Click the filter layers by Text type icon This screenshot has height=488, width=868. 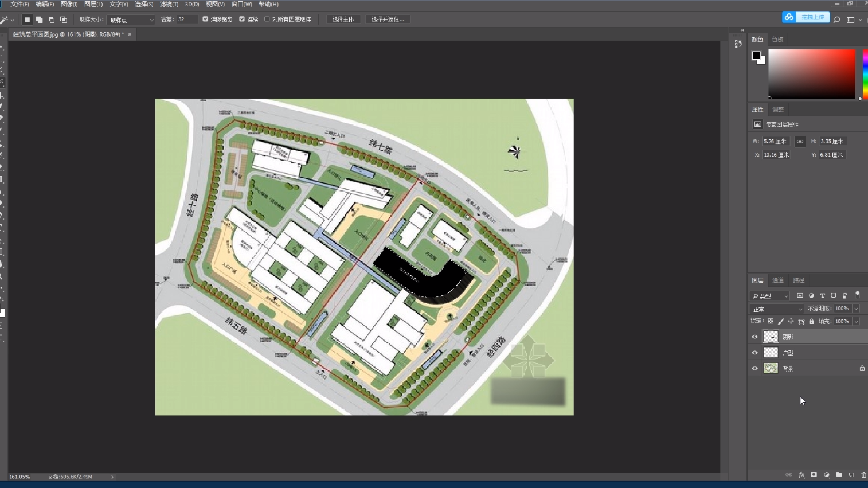[823, 295]
